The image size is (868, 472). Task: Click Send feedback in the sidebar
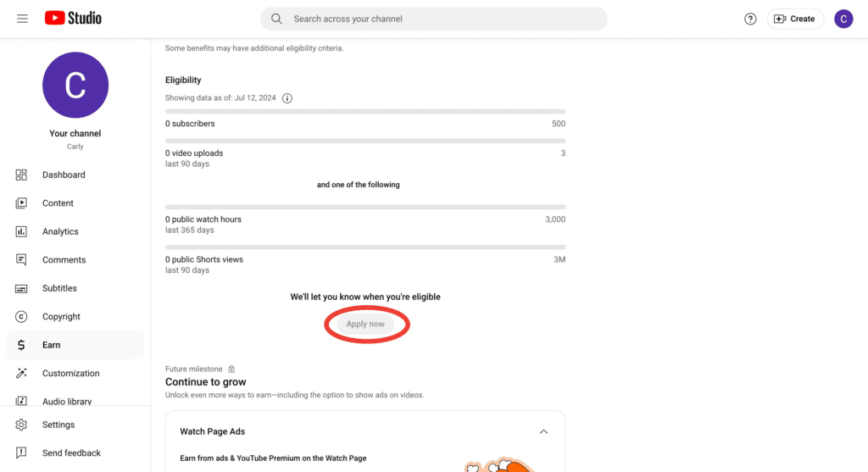[71, 453]
